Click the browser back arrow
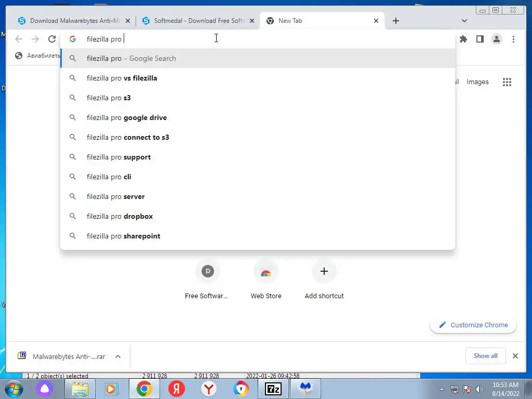Screen dimensions: 532x399 19,39
